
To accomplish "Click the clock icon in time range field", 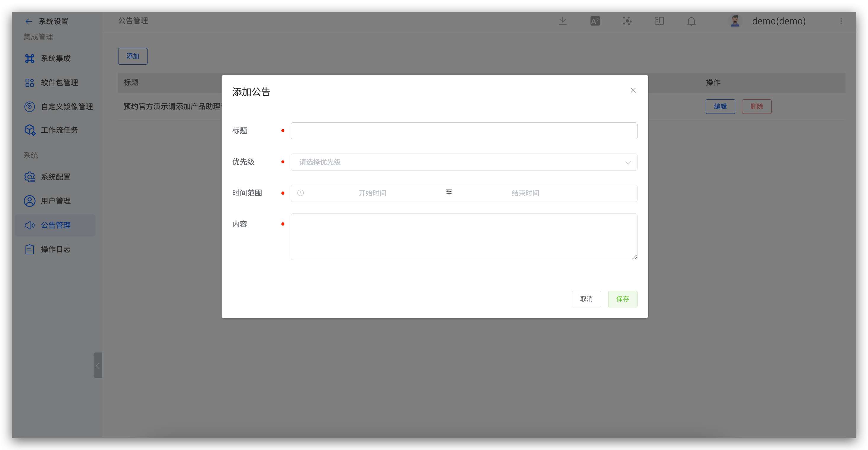I will [301, 193].
